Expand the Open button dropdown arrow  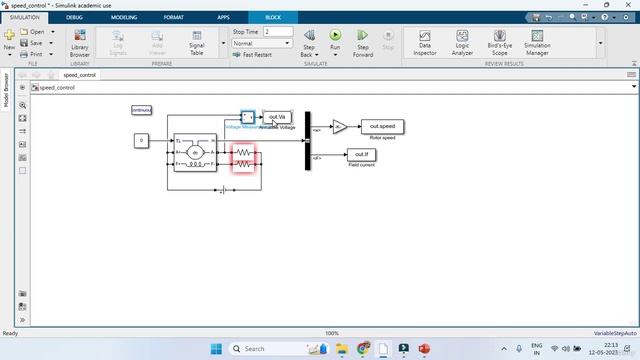coord(53,32)
